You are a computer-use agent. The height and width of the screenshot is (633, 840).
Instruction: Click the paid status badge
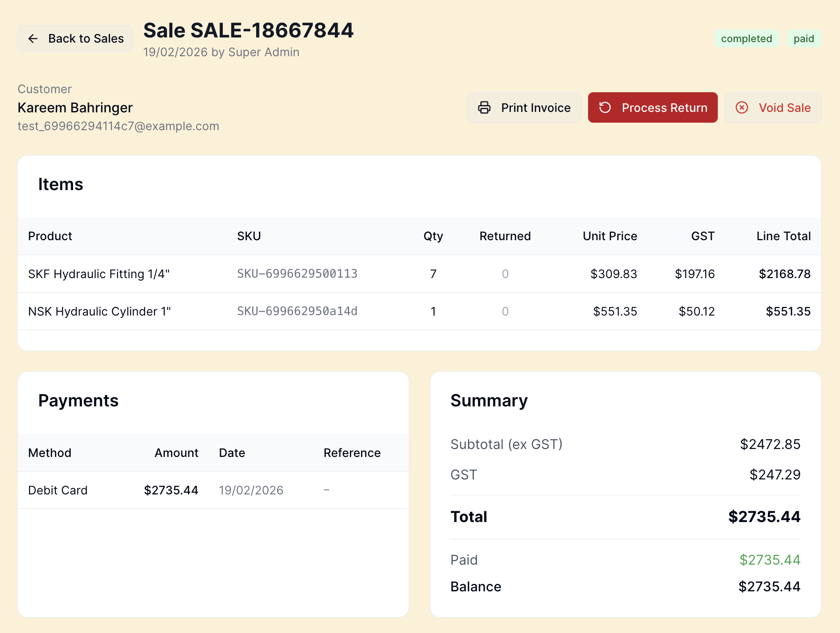click(803, 39)
